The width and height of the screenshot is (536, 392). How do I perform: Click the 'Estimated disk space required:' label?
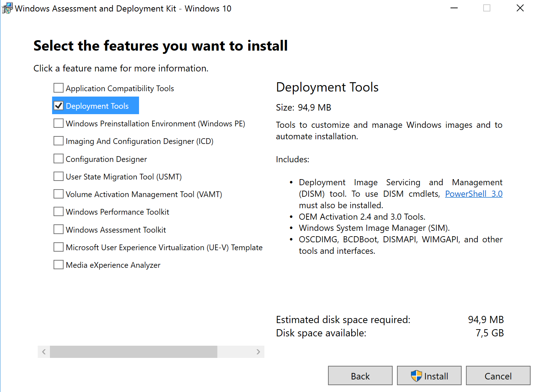click(343, 319)
